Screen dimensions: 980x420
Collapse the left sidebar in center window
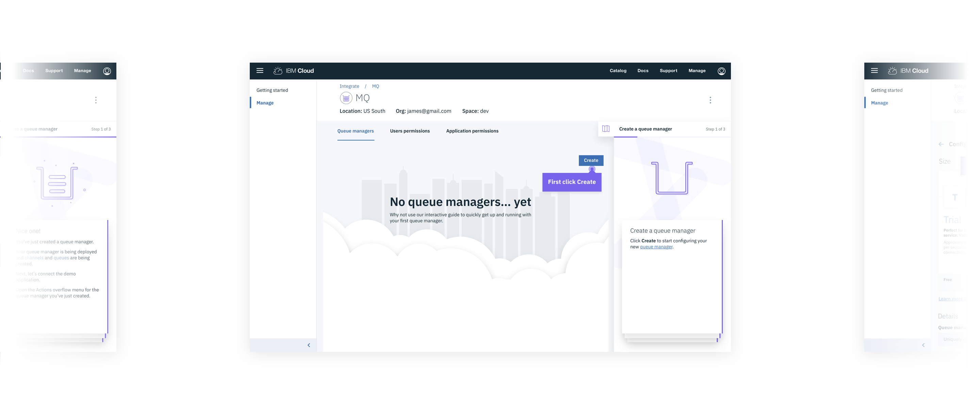tap(309, 345)
